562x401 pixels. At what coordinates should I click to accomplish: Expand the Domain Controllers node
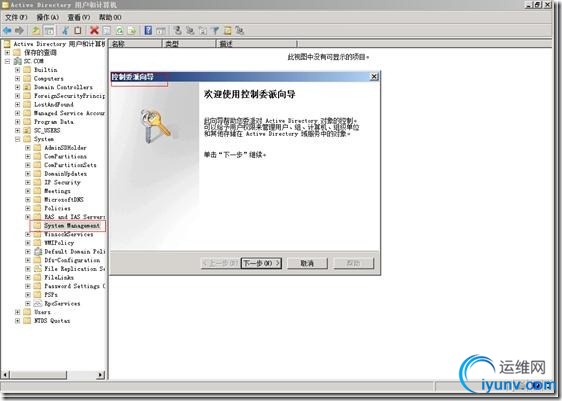17,87
